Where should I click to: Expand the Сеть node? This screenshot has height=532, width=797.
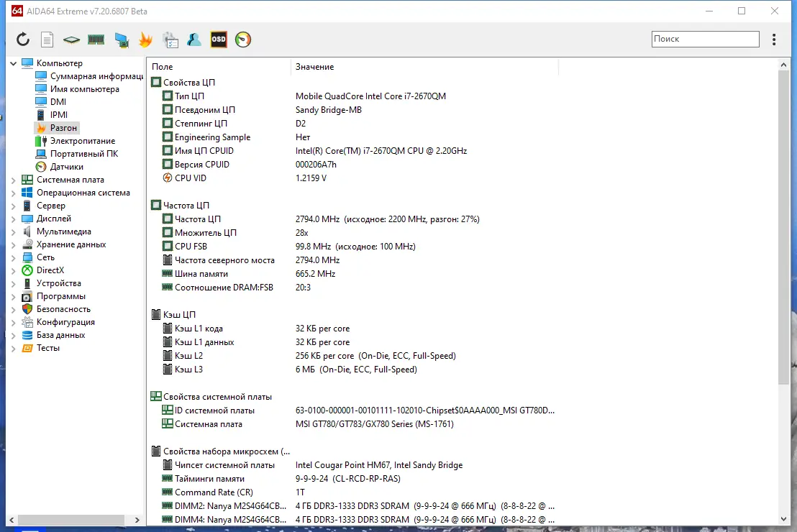pos(13,257)
